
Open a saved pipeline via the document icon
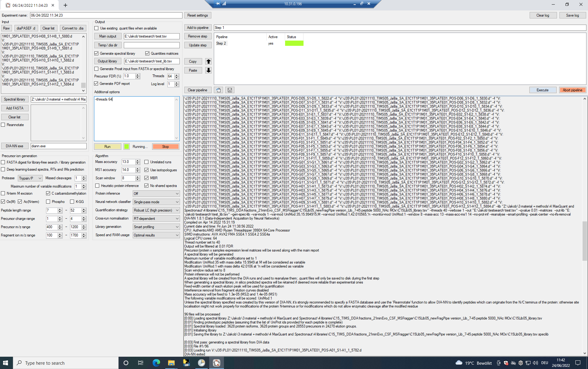pos(218,90)
